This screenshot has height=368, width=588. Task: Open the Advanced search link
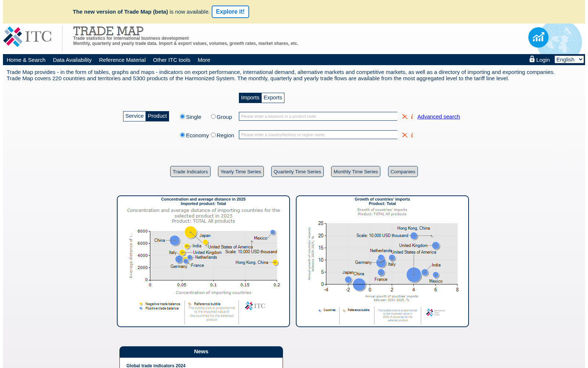point(438,117)
